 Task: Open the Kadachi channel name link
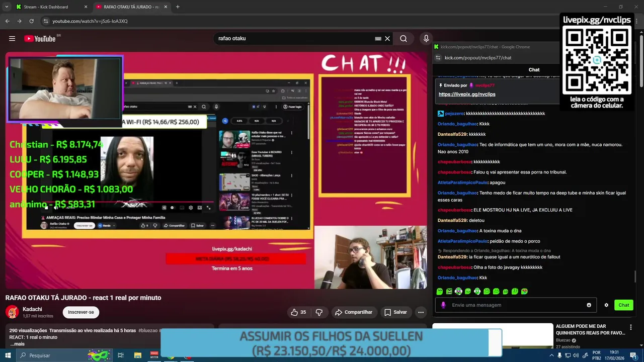click(x=32, y=309)
